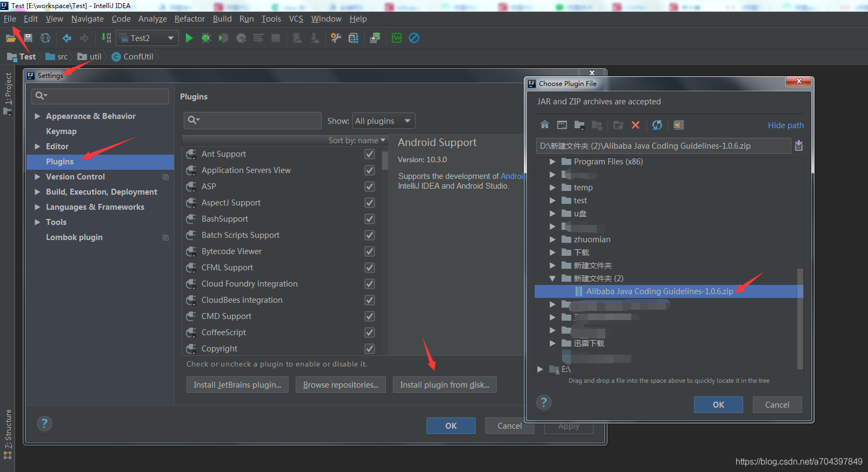Expand Appearance & Behavior settings
The width and height of the screenshot is (868, 472).
pos(37,116)
